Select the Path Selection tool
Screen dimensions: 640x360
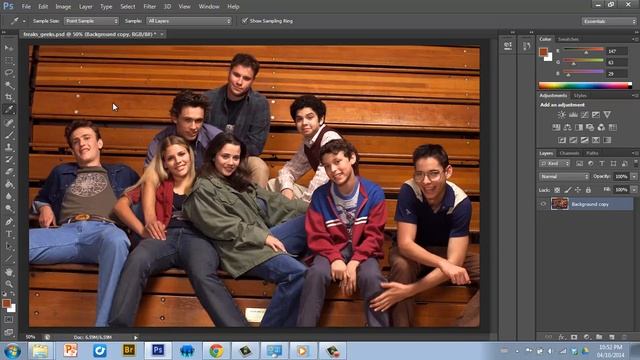[x=9, y=247]
